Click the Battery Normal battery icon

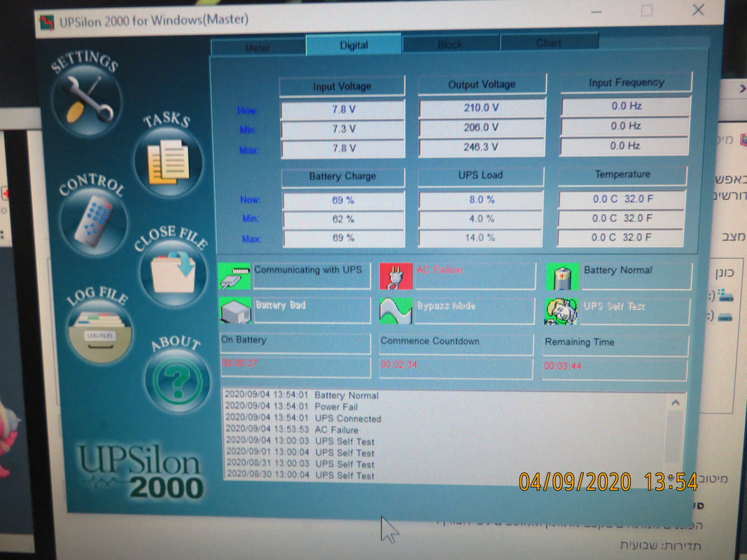[x=562, y=276]
